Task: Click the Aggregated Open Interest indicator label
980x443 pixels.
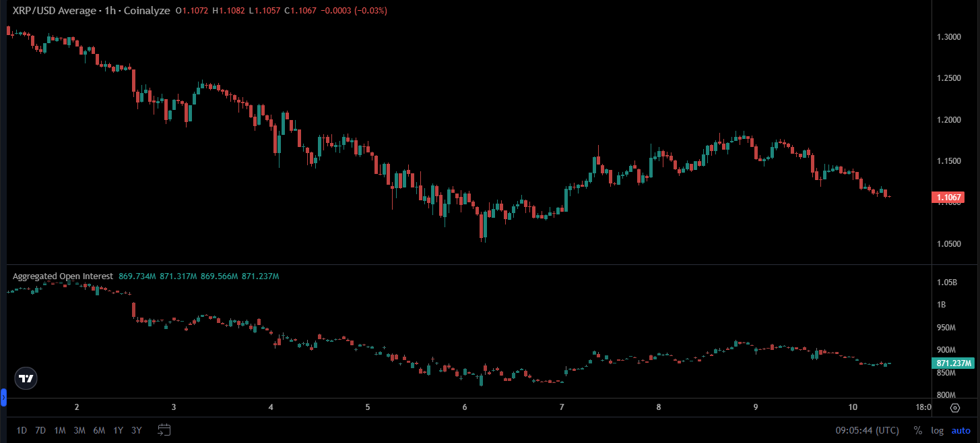Action: pyautogui.click(x=63, y=276)
